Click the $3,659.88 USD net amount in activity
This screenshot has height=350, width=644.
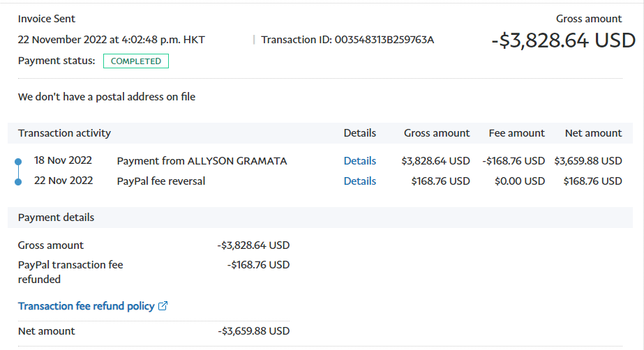coord(588,161)
